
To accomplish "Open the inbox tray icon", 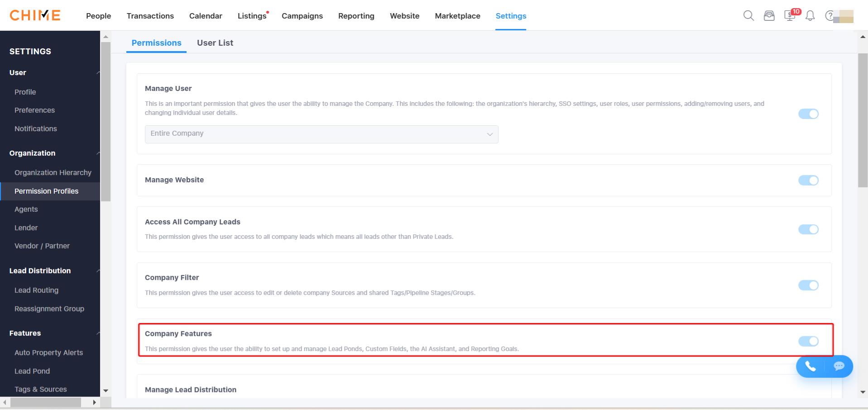I will [769, 16].
